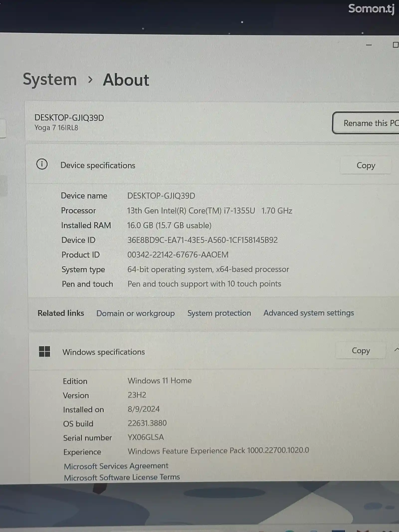Image resolution: width=399 pixels, height=532 pixels.
Task: Select the Installed on date 8/9/2024
Action: click(144, 409)
